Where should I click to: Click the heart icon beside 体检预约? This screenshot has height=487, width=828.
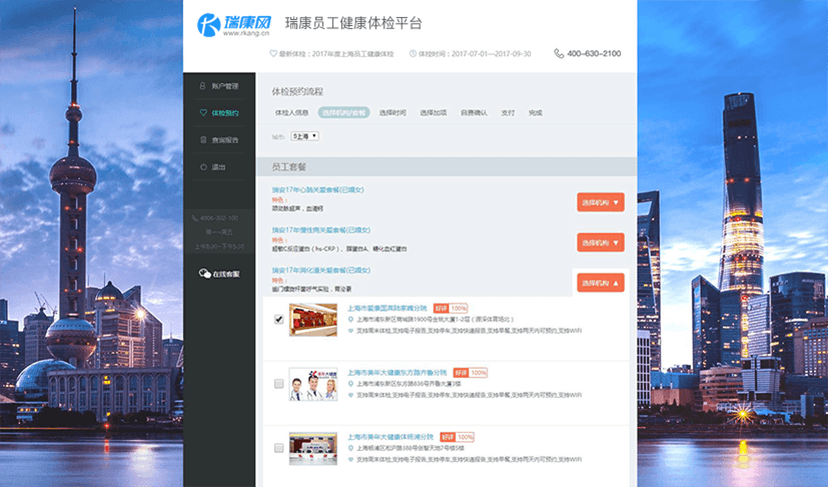coord(203,113)
